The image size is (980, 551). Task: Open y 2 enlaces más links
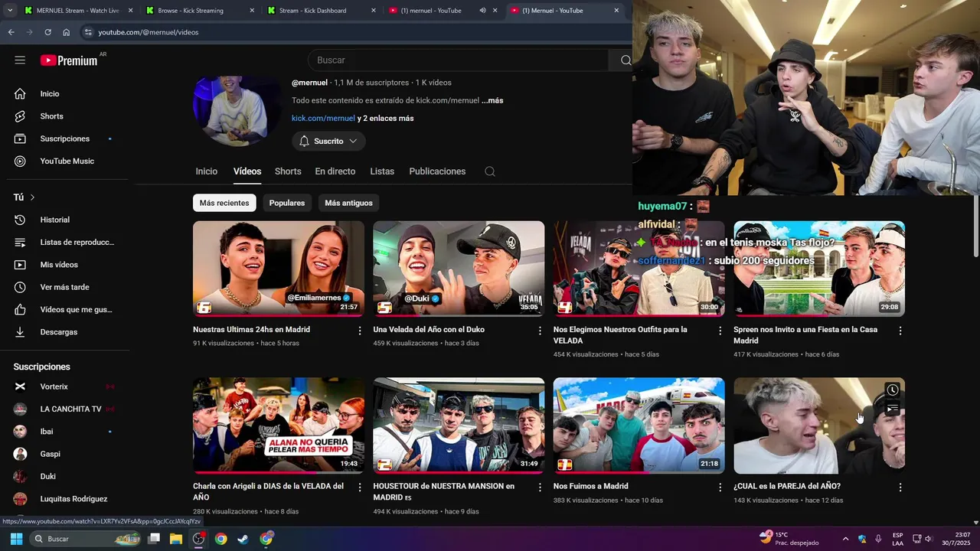386,119
